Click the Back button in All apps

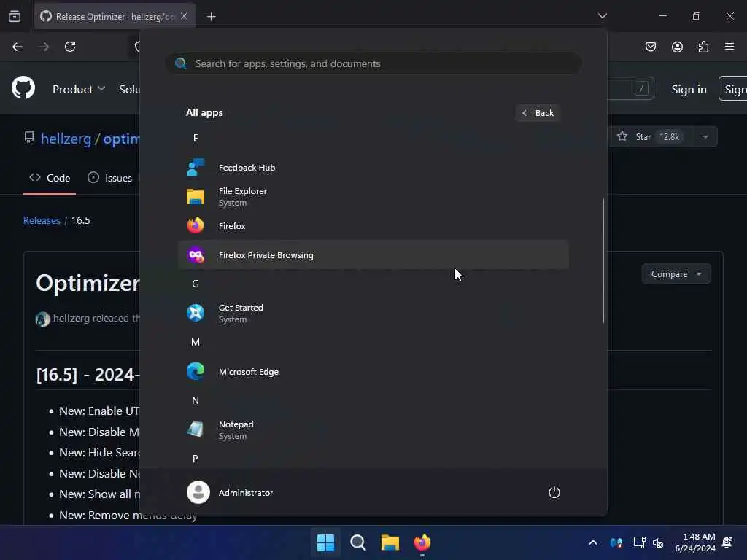(538, 113)
